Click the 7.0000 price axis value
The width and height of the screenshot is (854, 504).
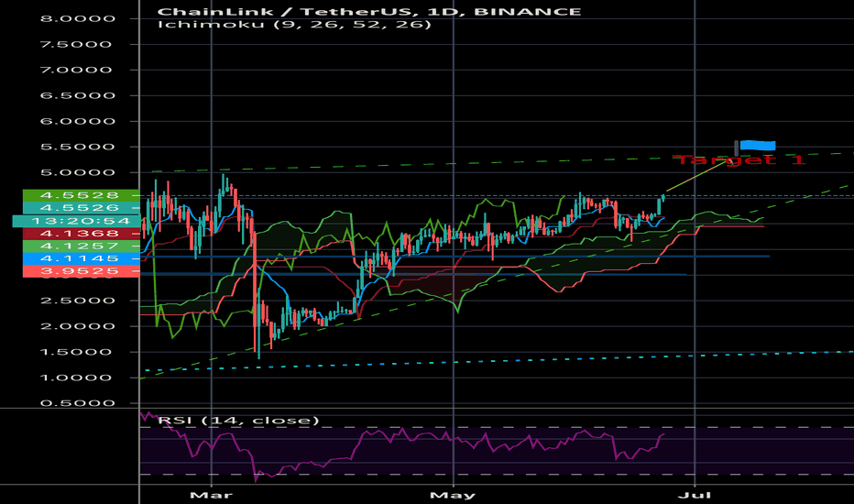click(x=76, y=70)
